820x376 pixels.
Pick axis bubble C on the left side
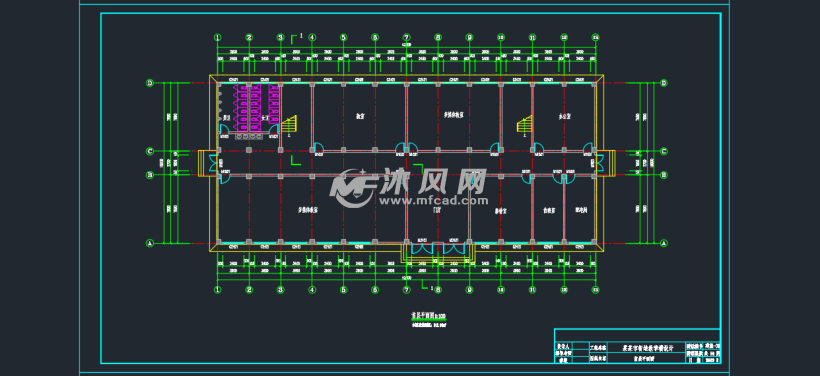150,152
